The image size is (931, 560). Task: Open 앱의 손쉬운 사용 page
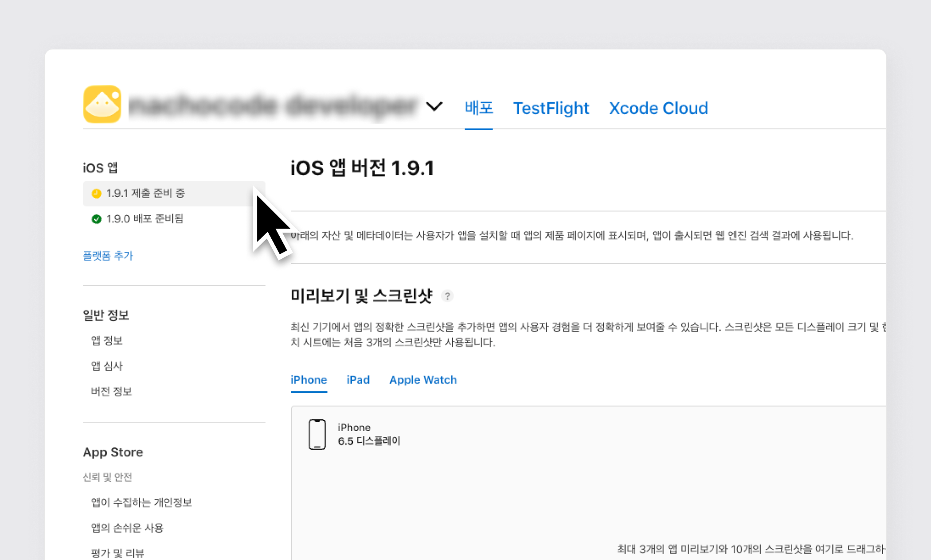[x=127, y=528]
